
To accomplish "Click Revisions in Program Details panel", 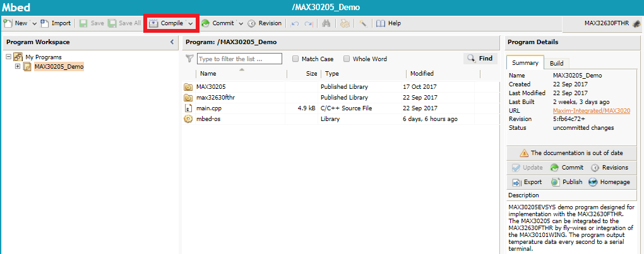I will click(610, 168).
